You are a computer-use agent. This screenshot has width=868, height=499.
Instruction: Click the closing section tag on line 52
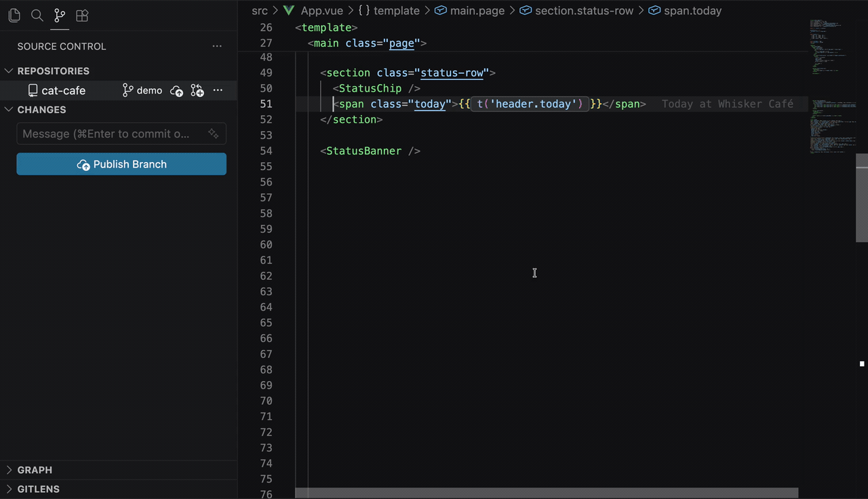point(351,119)
